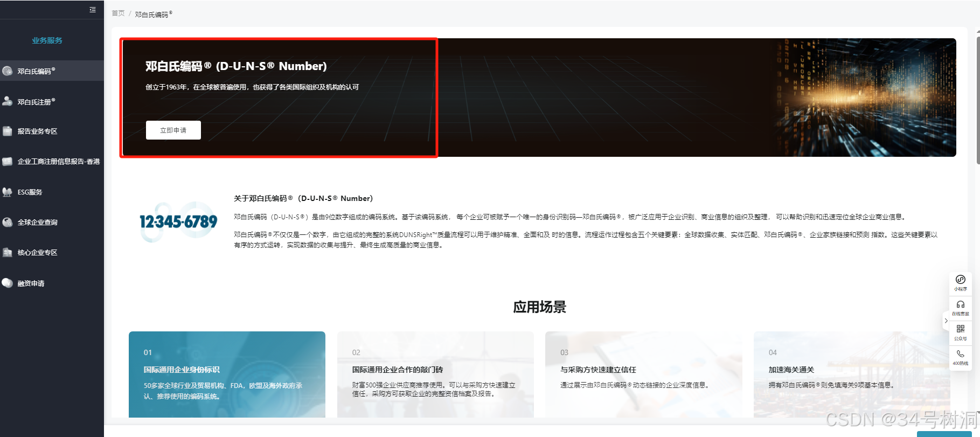Image resolution: width=980 pixels, height=437 pixels.
Task: Click the 邓白氏编码 sidebar icon
Action: 8,71
